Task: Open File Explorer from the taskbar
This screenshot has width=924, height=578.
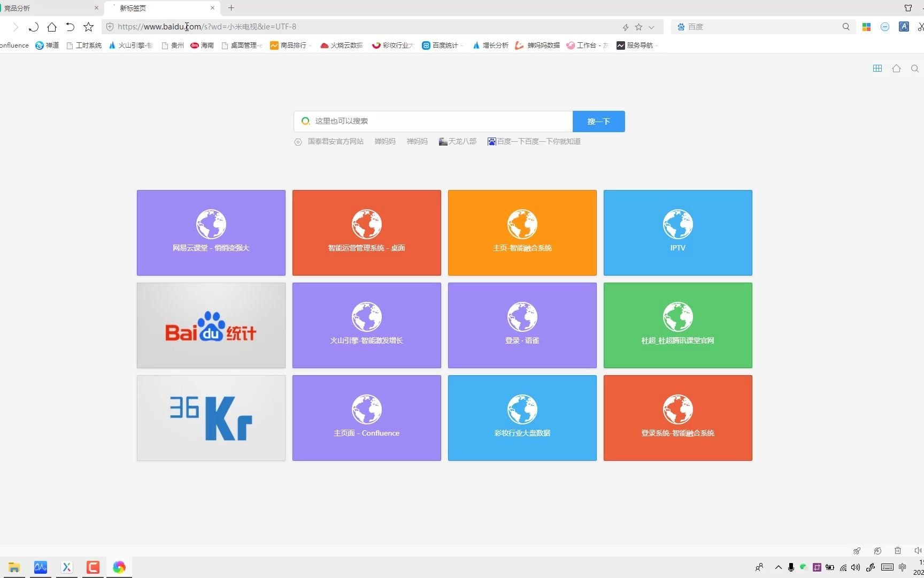Action: [14, 567]
